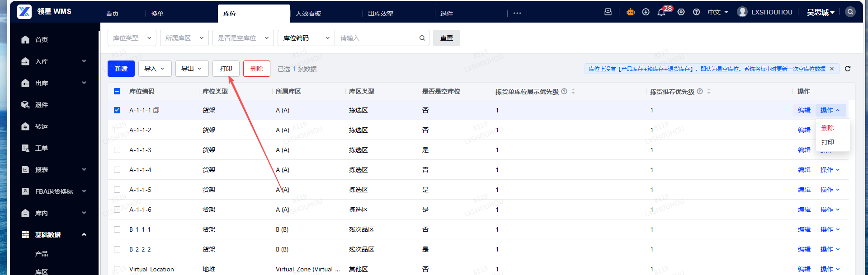Switch to the 首页 tab

coord(112,14)
